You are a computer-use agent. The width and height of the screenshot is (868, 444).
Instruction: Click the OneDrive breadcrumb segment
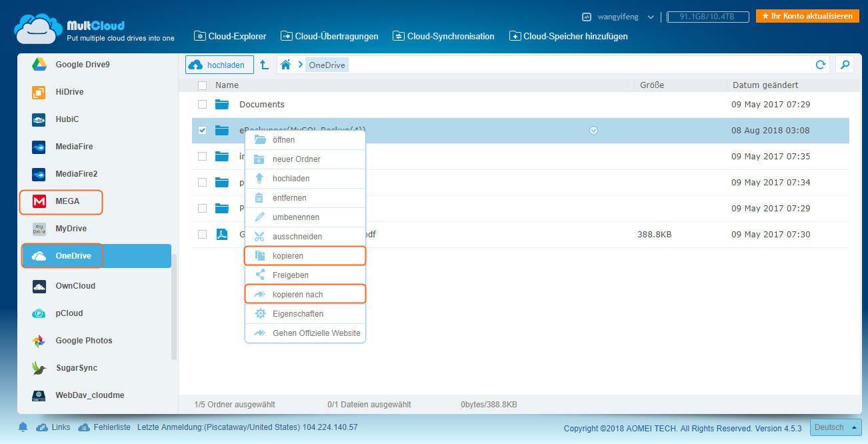[327, 65]
